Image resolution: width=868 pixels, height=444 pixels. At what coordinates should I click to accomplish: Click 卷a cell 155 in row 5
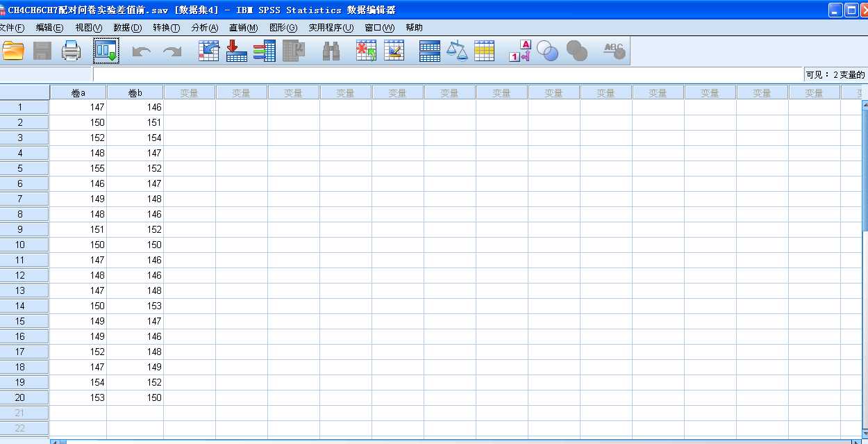(78, 168)
